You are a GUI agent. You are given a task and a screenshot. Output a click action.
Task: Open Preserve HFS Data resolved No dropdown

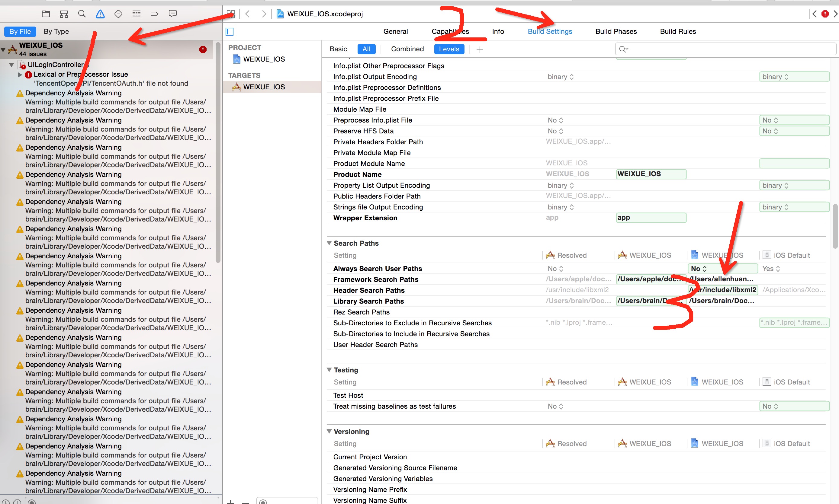555,131
